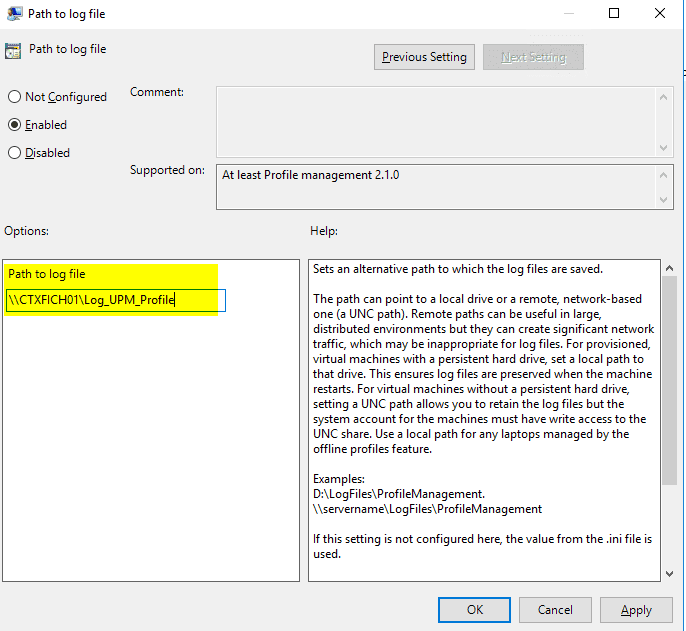Close the Path to log file window
The image size is (686, 631).
point(660,13)
